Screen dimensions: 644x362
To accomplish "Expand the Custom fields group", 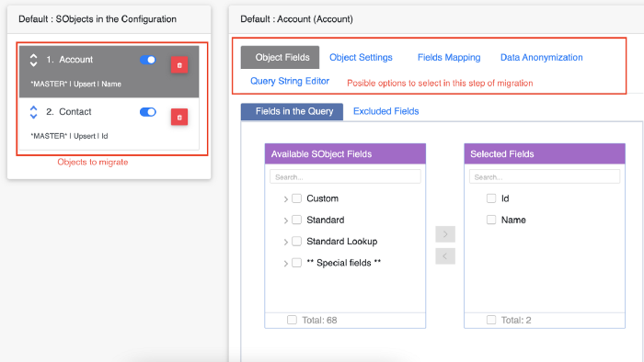I will pyautogui.click(x=285, y=198).
